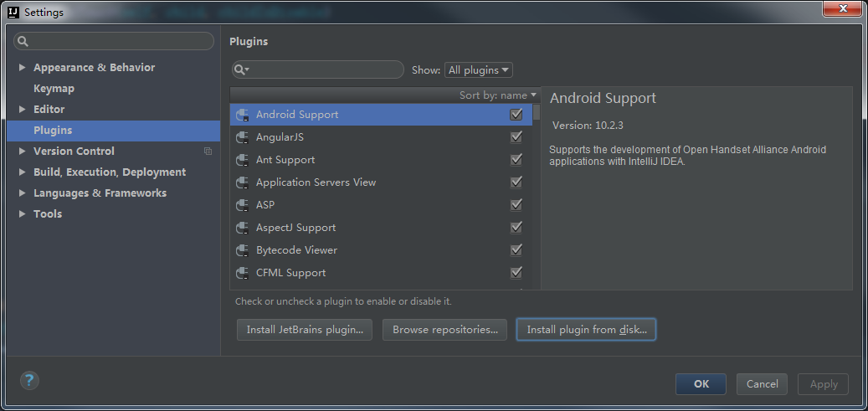Open Version Control settings
The height and width of the screenshot is (411, 868).
tap(74, 152)
